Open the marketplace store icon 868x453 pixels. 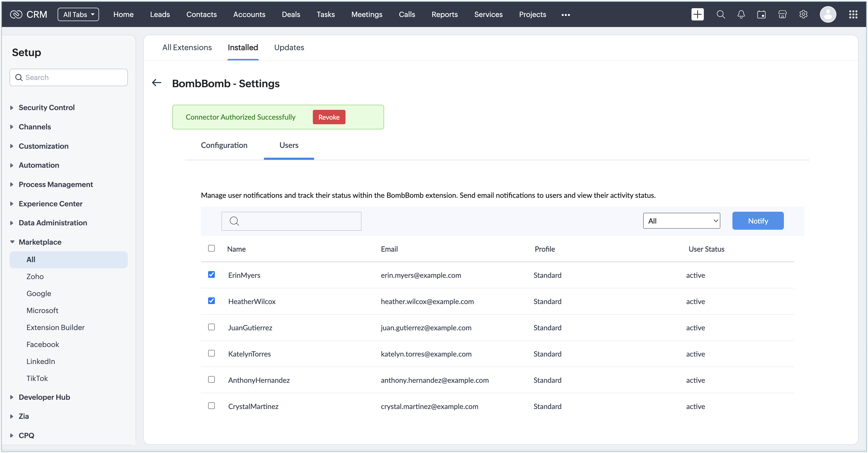782,14
